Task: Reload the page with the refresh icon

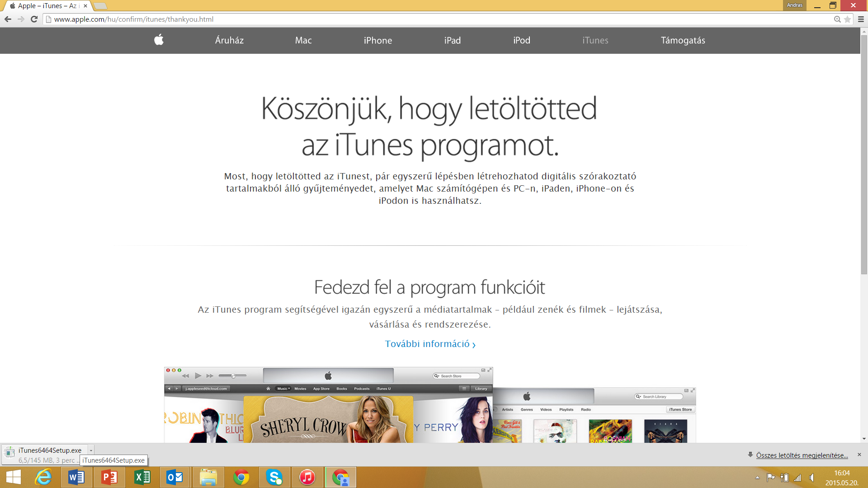Action: [x=34, y=19]
